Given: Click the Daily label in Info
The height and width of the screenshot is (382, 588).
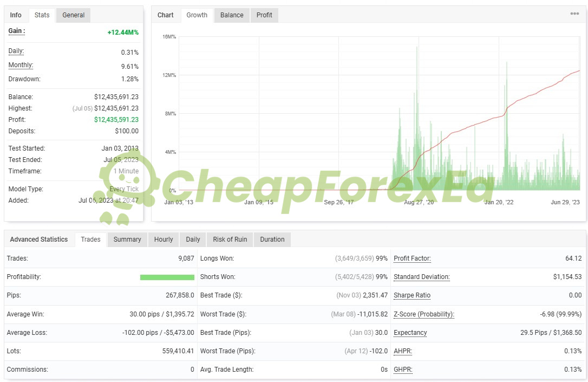Looking at the screenshot, I should tap(16, 51).
